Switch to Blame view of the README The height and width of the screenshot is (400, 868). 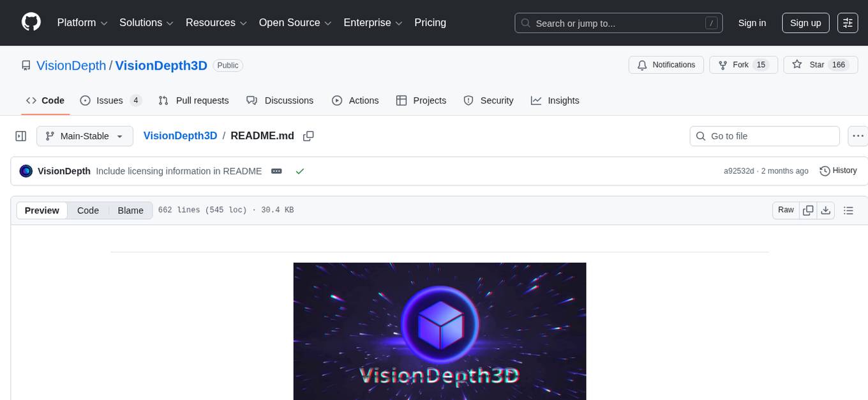coord(130,210)
